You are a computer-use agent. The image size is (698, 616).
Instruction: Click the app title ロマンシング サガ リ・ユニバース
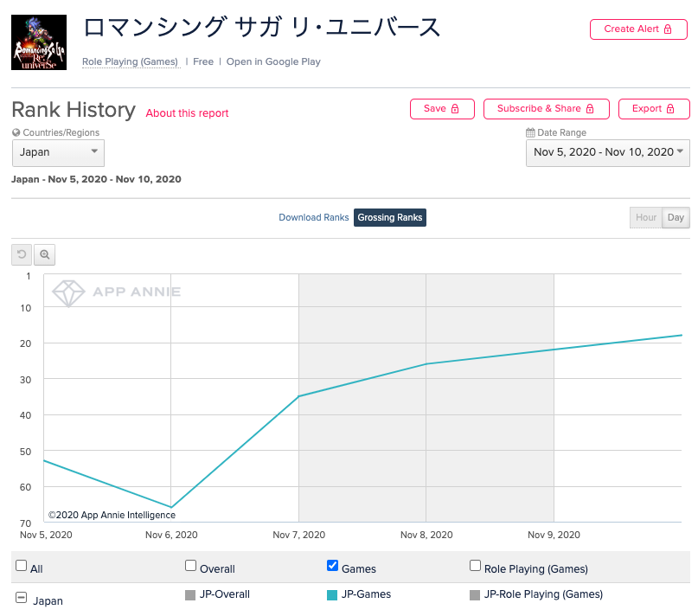pyautogui.click(x=262, y=27)
